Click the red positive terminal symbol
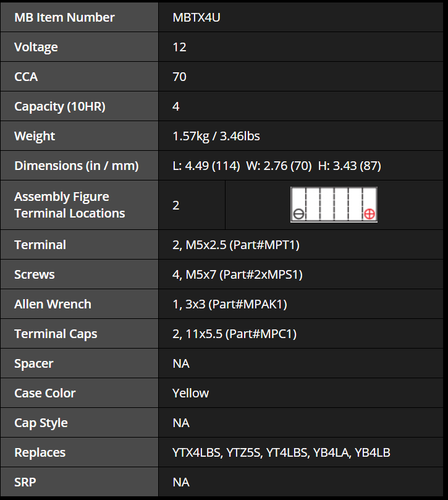 pos(369,214)
